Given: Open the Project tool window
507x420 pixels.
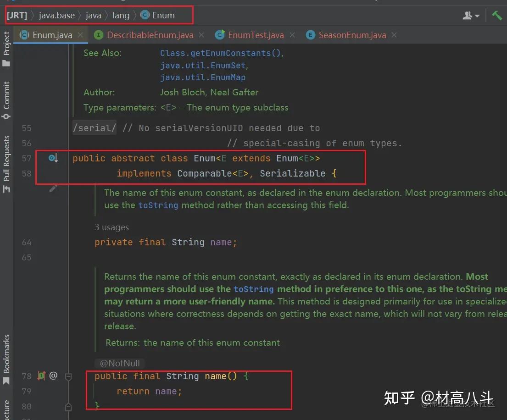Looking at the screenshot, I should (x=6, y=49).
